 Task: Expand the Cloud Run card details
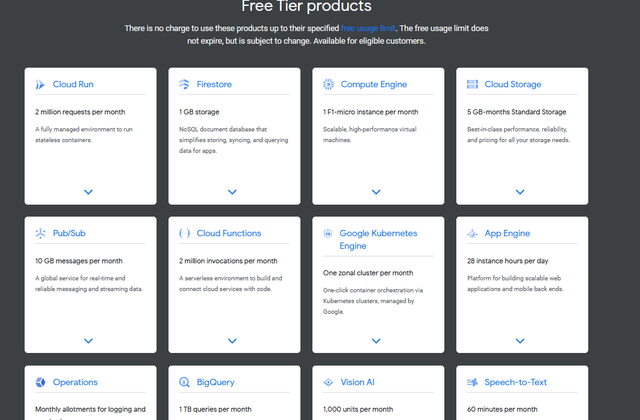(88, 192)
